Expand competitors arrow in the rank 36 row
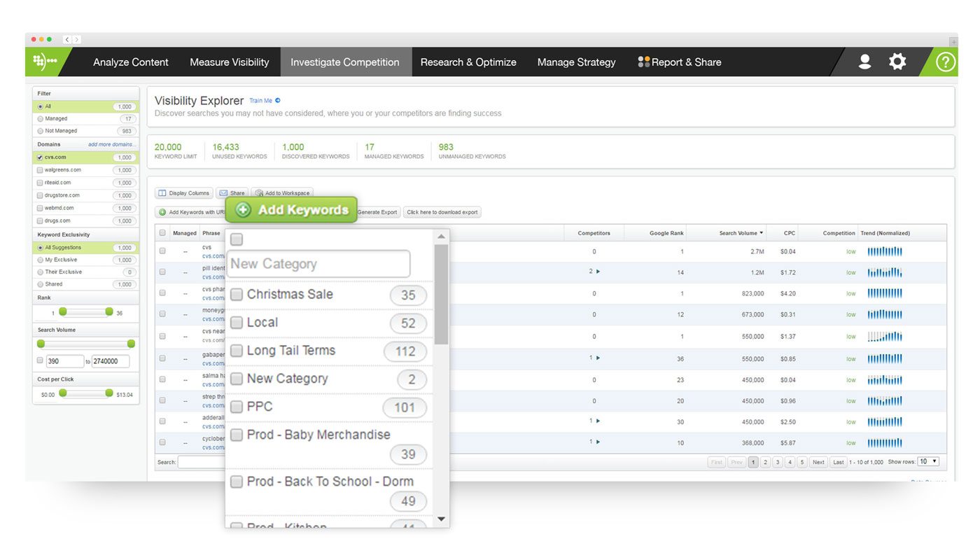Viewport: 980px width, 560px height. tap(597, 358)
